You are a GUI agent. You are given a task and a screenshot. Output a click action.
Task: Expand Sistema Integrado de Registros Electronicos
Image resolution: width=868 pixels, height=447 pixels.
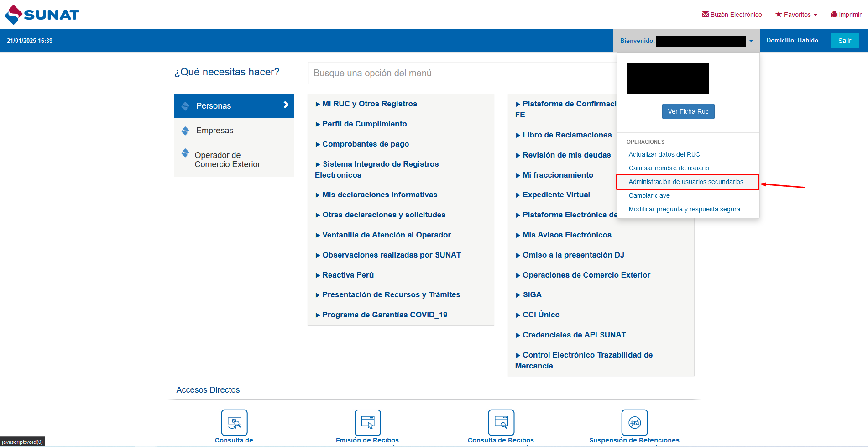pos(377,169)
